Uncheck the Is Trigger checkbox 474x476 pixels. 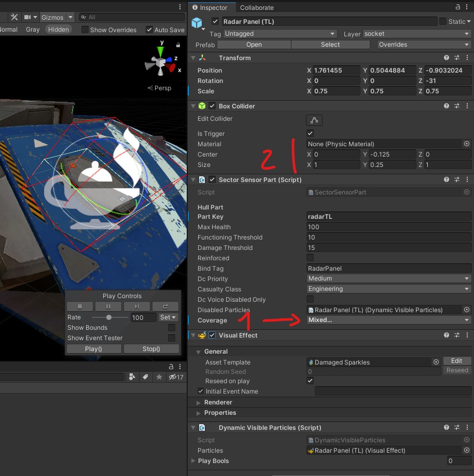pos(310,134)
